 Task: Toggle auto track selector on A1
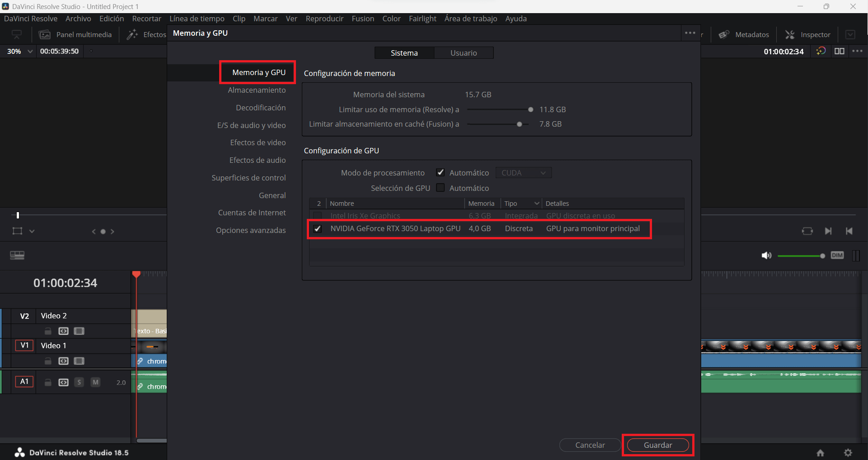click(64, 382)
